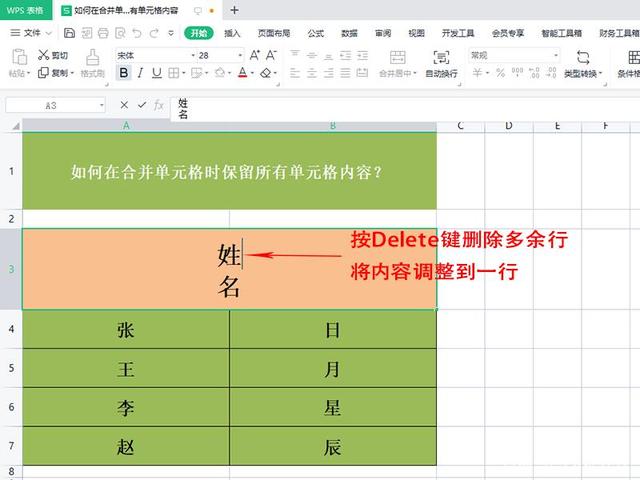Click the 合并居中 merge and center icon

(x=398, y=58)
